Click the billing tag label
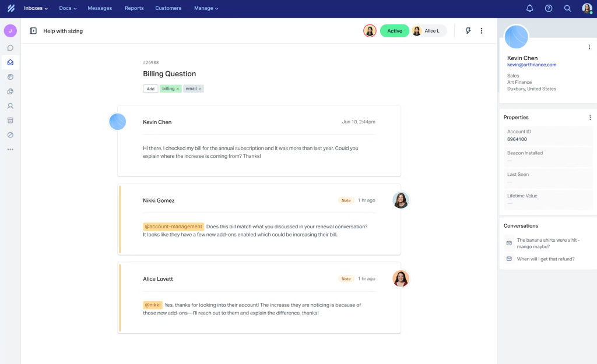This screenshot has height=364, width=597. (168, 89)
